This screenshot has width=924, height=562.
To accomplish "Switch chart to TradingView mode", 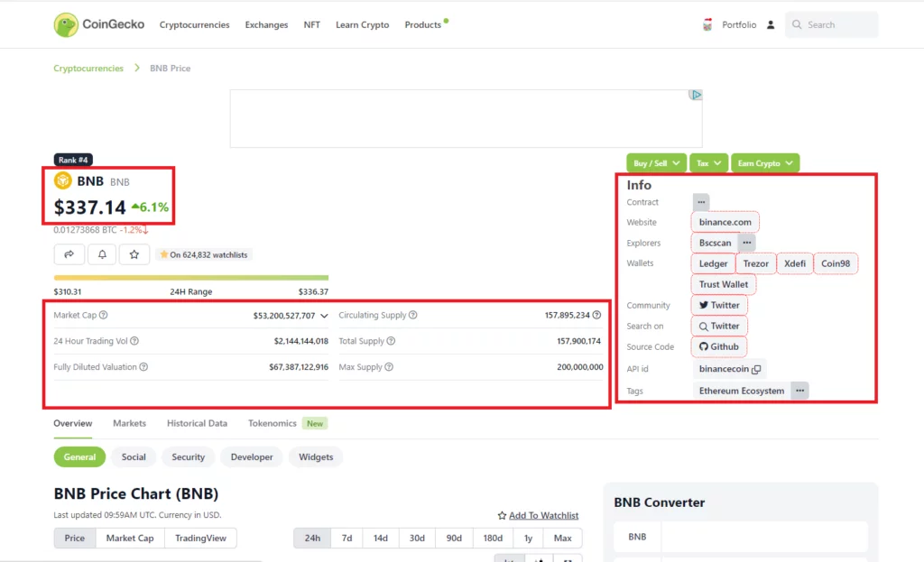I will click(202, 539).
